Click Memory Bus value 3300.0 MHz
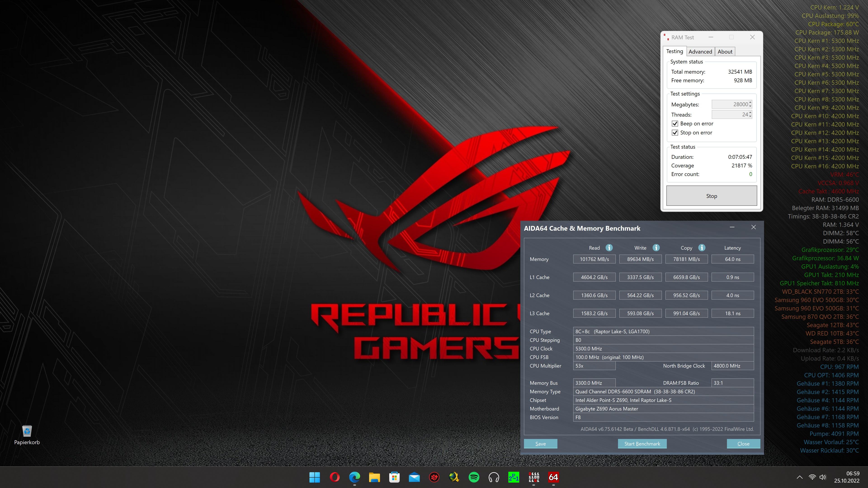Screen dimensions: 868x488 tap(594, 383)
